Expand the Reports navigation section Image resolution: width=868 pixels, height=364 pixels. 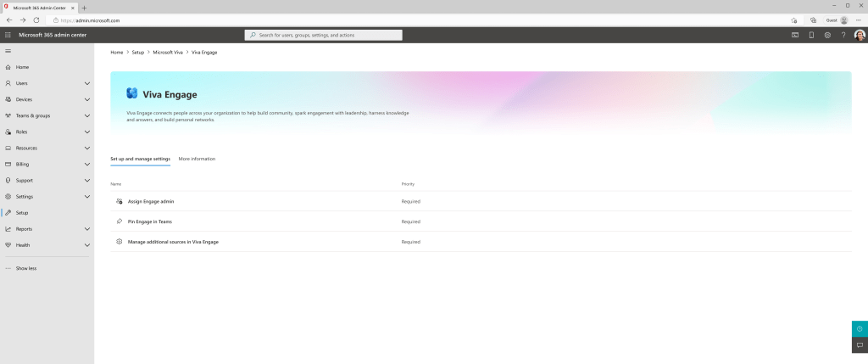click(87, 229)
